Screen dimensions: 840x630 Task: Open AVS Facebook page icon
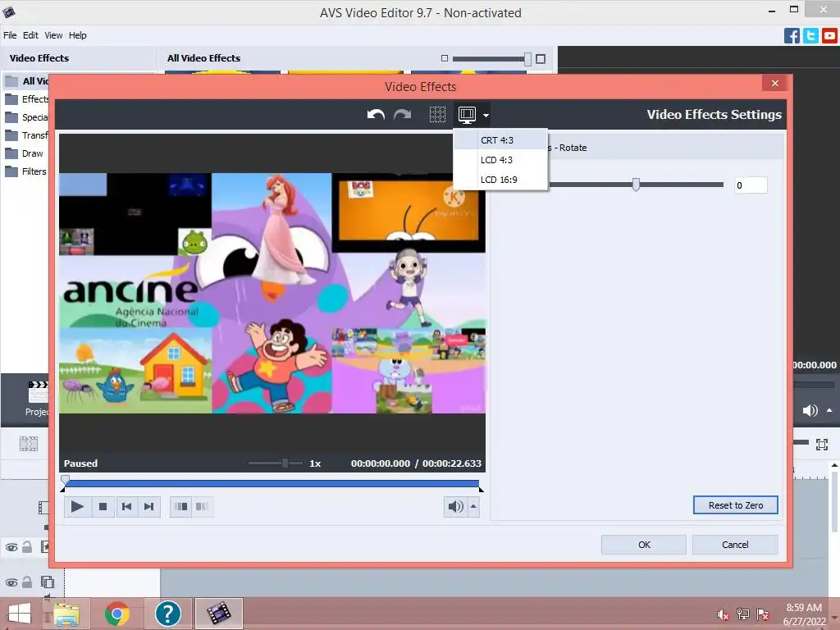(x=792, y=36)
